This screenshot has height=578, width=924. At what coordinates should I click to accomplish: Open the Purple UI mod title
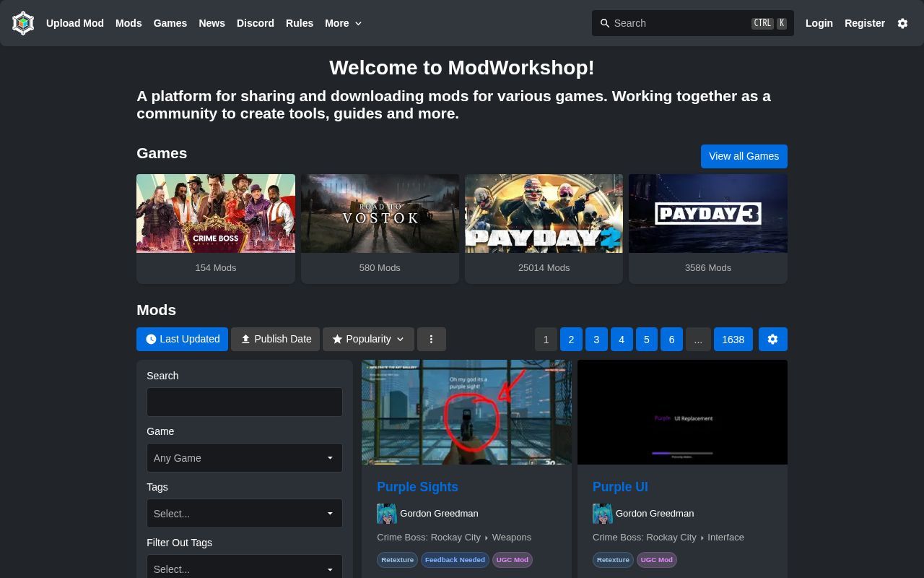pos(620,487)
